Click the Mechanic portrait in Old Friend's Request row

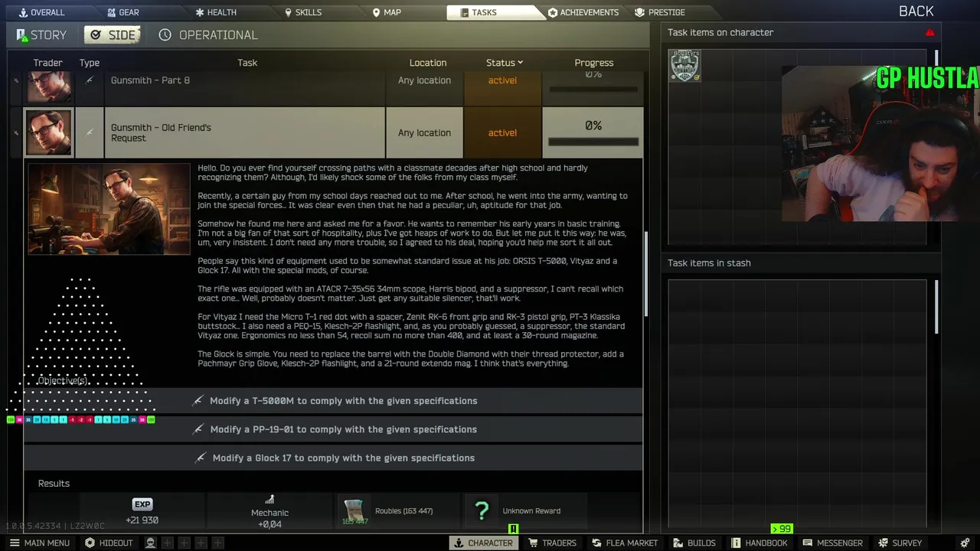(49, 132)
